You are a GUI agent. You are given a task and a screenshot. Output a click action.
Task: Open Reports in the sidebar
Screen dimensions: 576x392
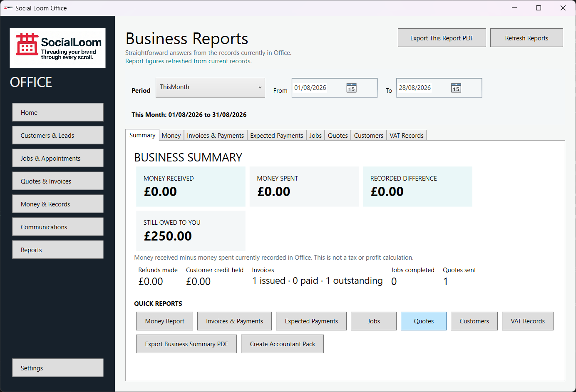tap(58, 250)
